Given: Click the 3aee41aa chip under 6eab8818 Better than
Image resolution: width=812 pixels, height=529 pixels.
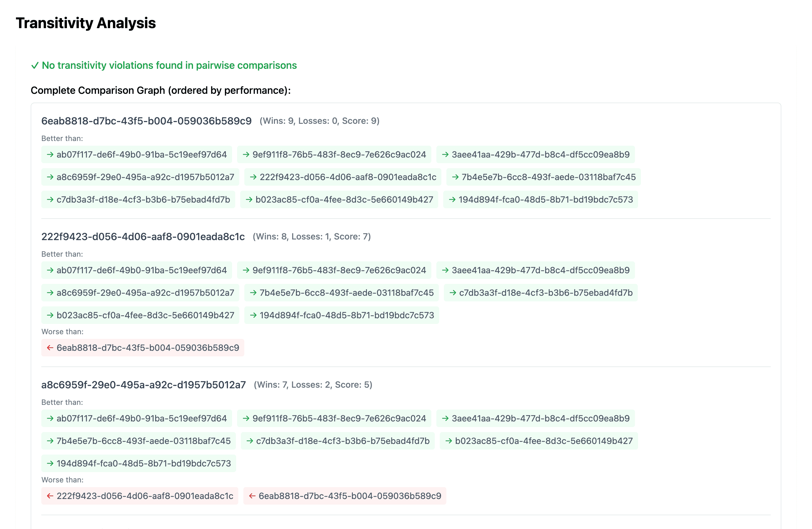Looking at the screenshot, I should [x=535, y=154].
